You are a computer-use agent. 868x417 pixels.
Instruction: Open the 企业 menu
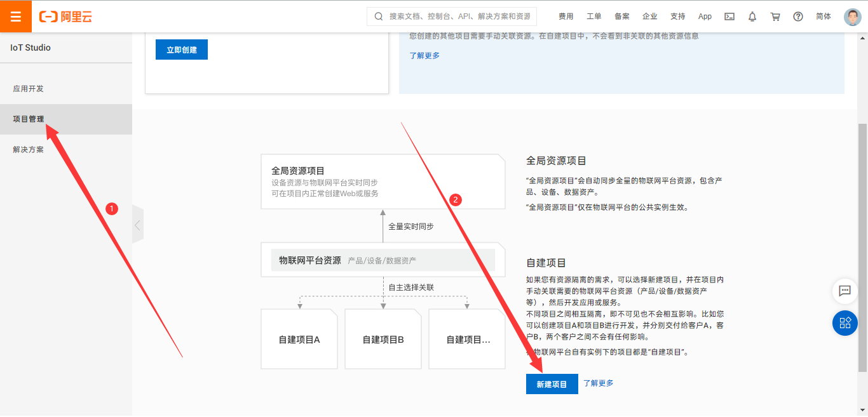point(650,17)
